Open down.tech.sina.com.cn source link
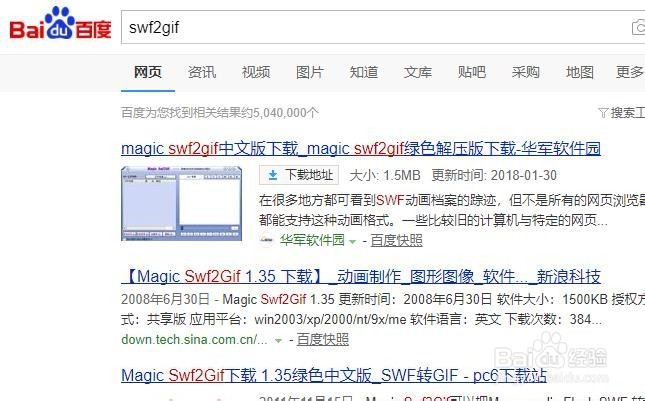Image resolution: width=645 pixels, height=401 pixels. click(x=194, y=340)
